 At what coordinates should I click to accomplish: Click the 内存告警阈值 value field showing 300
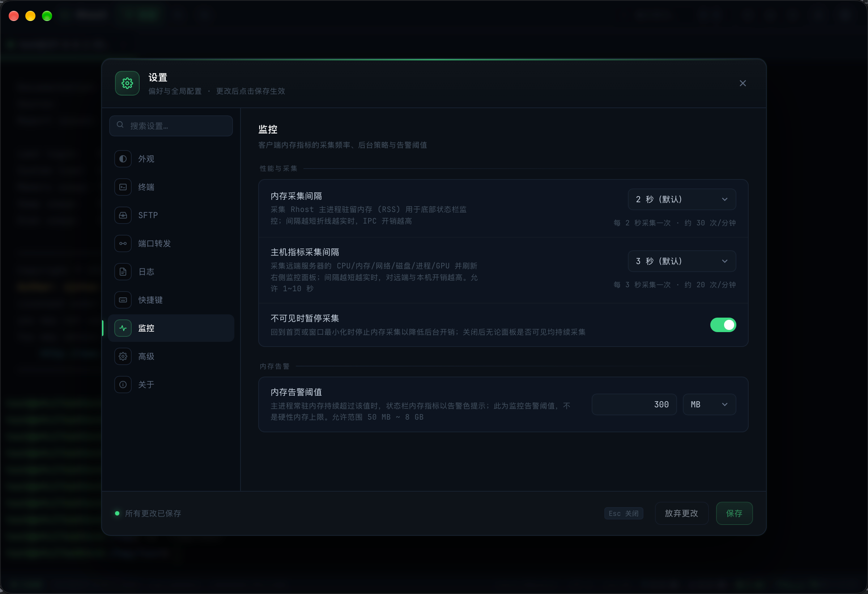[634, 404]
